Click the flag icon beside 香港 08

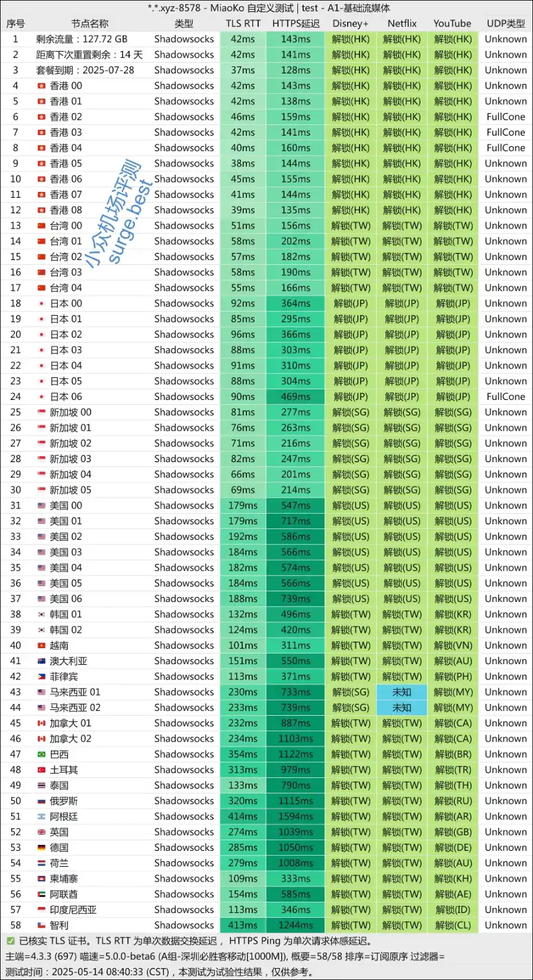[x=41, y=210]
